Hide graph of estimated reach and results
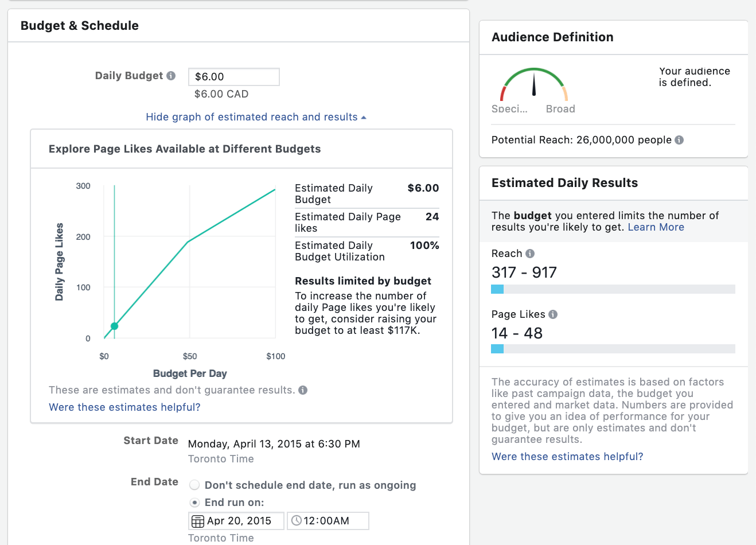This screenshot has width=756, height=545. click(x=251, y=117)
